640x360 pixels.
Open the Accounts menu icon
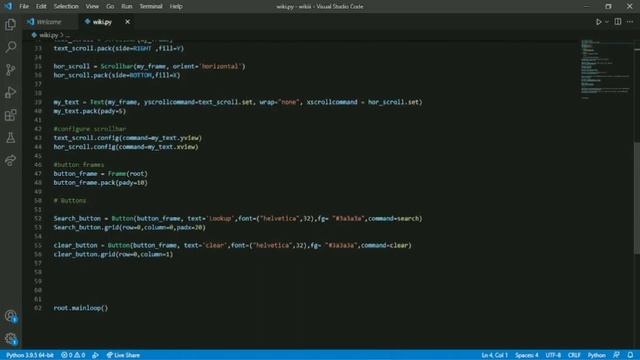coord(11,316)
